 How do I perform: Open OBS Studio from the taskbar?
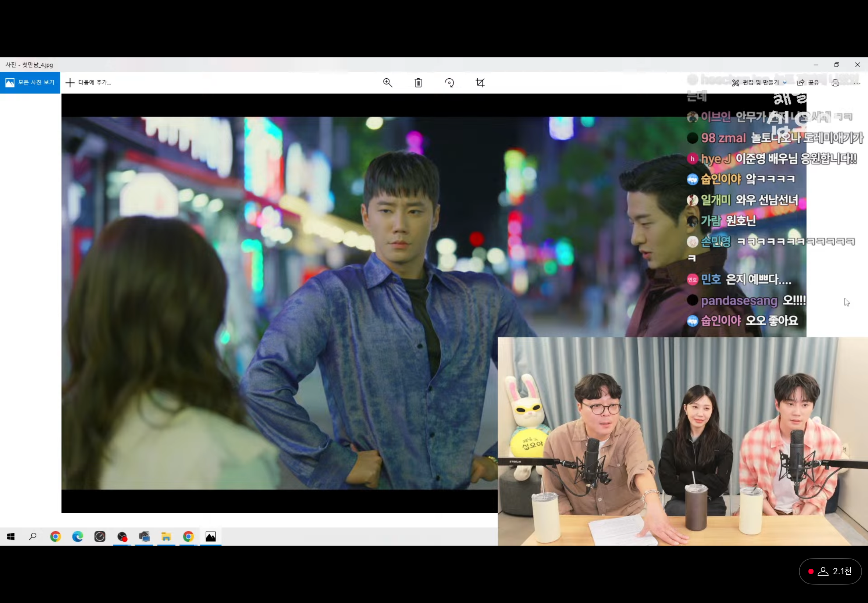click(122, 536)
